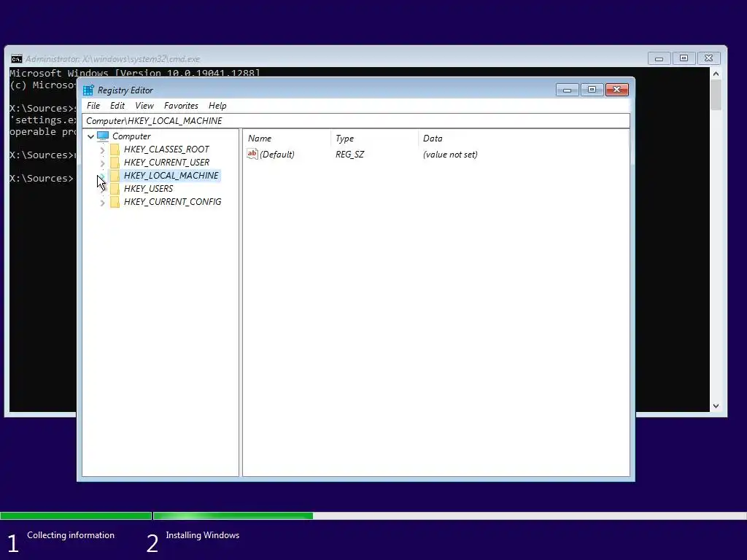Image resolution: width=747 pixels, height=560 pixels.
Task: Click the Computer monitor icon in tree
Action: click(x=103, y=136)
